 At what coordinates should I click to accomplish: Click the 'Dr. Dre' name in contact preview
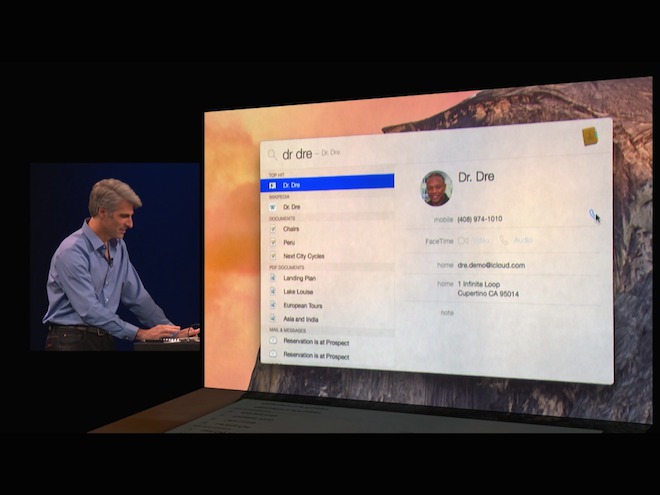[476, 177]
